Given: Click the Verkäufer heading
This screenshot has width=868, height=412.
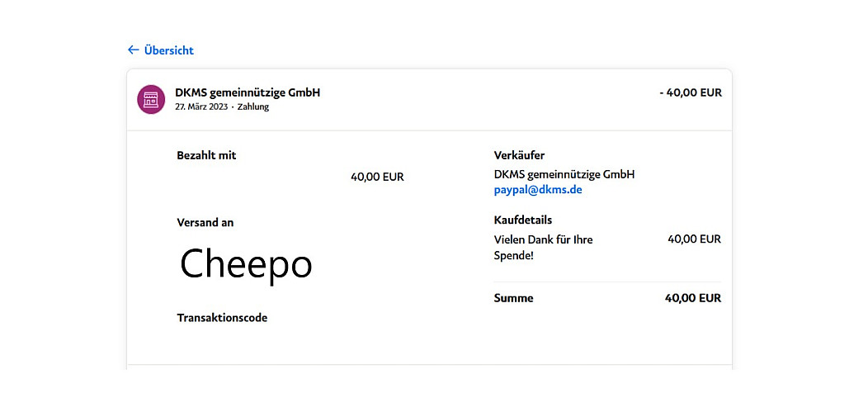Looking at the screenshot, I should click(519, 155).
